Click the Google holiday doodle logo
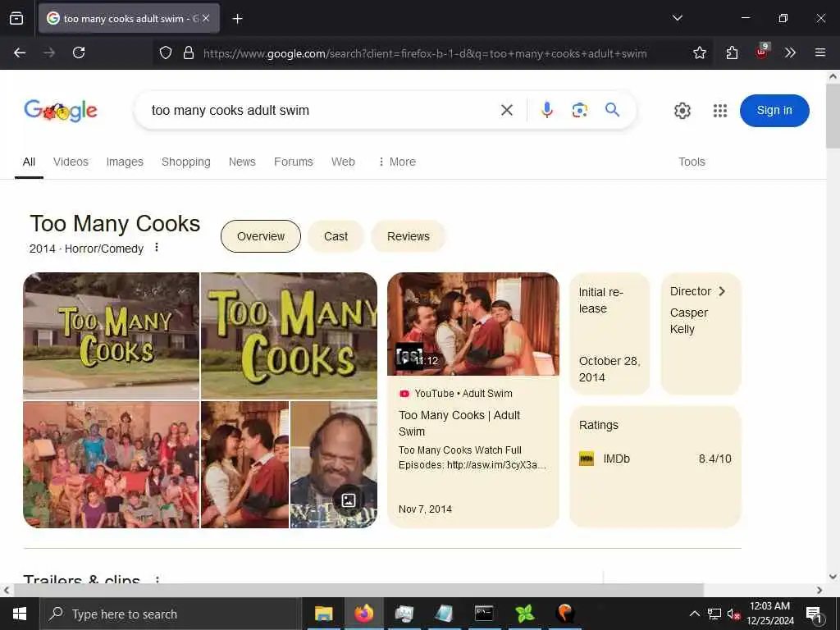This screenshot has height=630, width=840. [x=61, y=111]
